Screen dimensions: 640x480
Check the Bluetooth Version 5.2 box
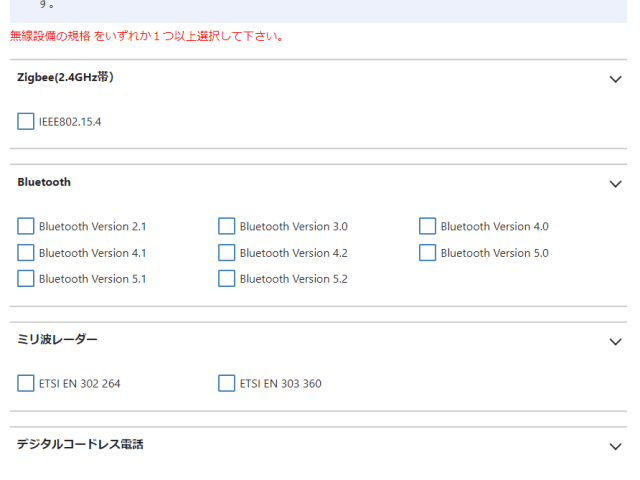coord(227,279)
